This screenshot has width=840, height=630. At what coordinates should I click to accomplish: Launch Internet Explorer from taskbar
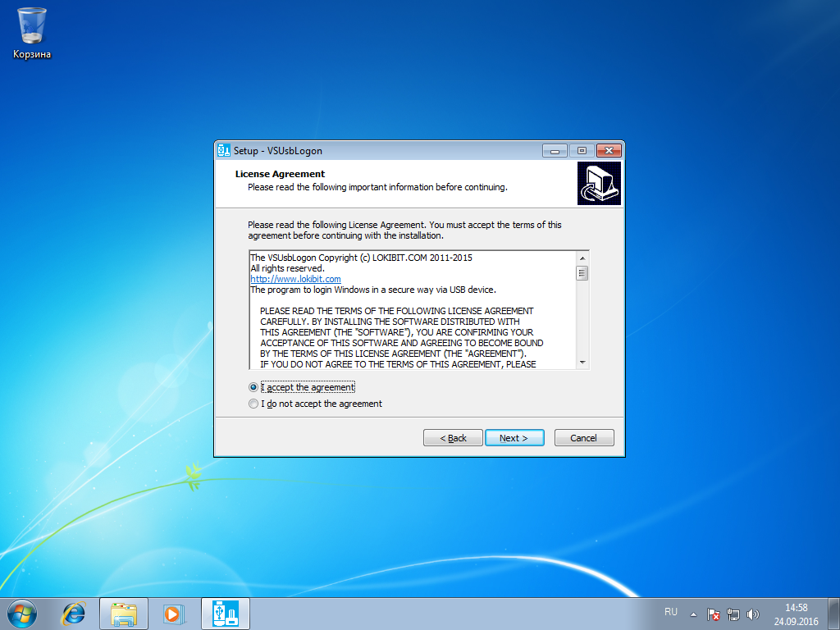point(73,614)
